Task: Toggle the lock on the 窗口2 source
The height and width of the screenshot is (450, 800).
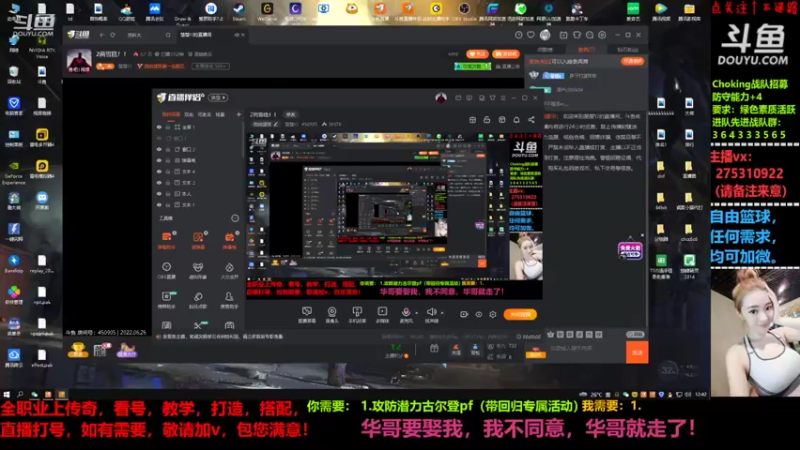Action: coord(168,149)
